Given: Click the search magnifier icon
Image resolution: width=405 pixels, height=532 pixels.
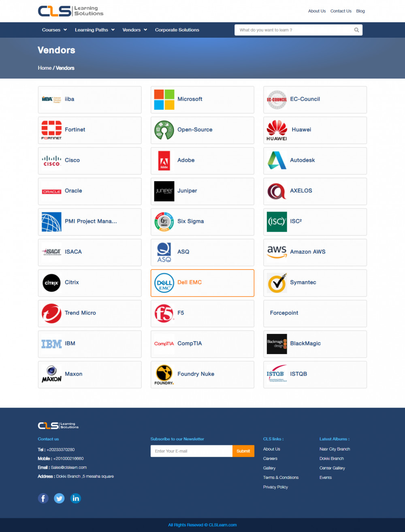Looking at the screenshot, I should 356,30.
